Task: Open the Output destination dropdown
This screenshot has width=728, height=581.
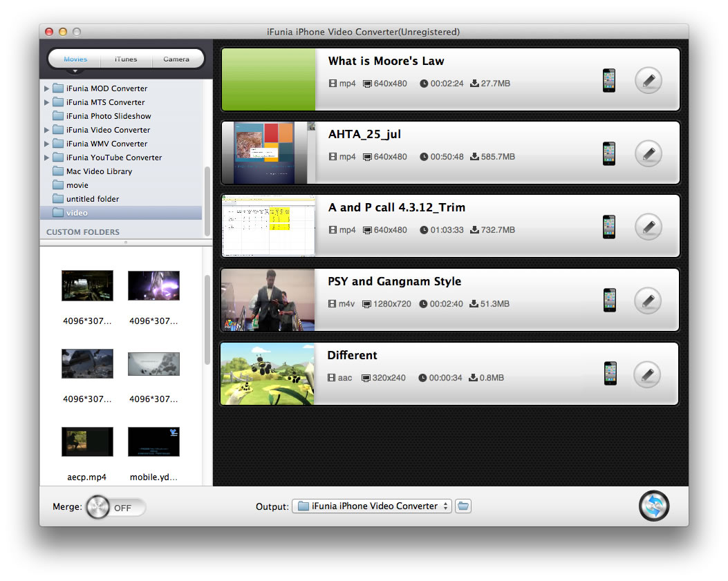Action: click(x=371, y=506)
